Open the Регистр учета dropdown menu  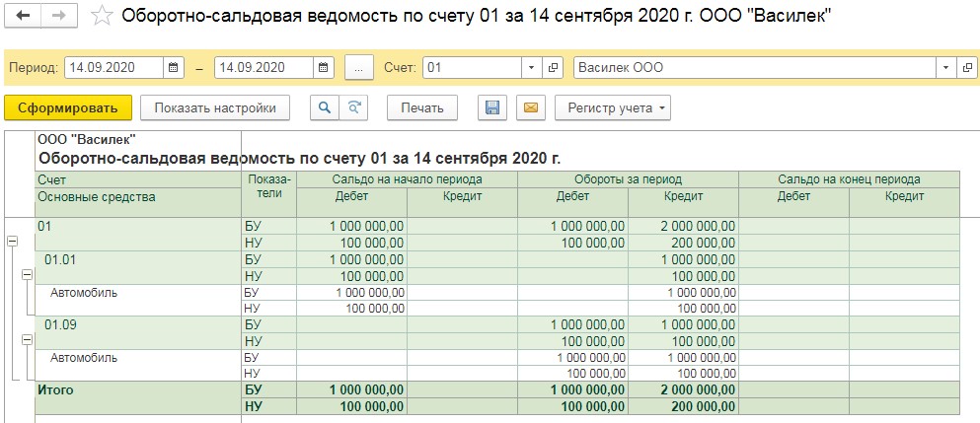[613, 107]
